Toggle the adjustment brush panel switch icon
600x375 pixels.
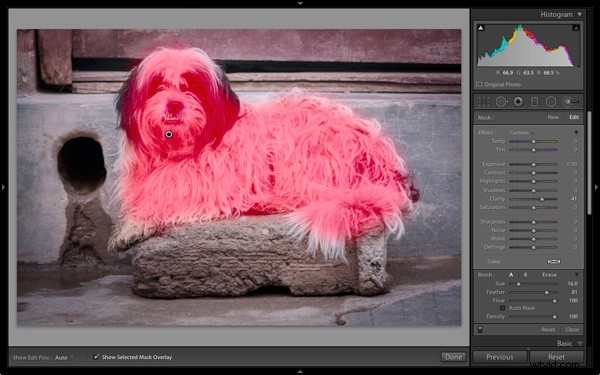click(480, 329)
